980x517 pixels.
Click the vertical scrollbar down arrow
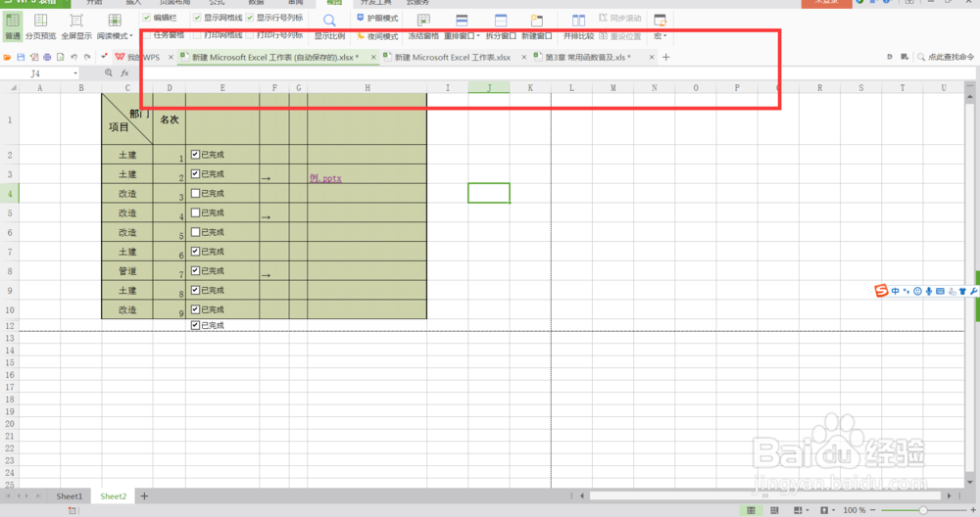coord(970,482)
